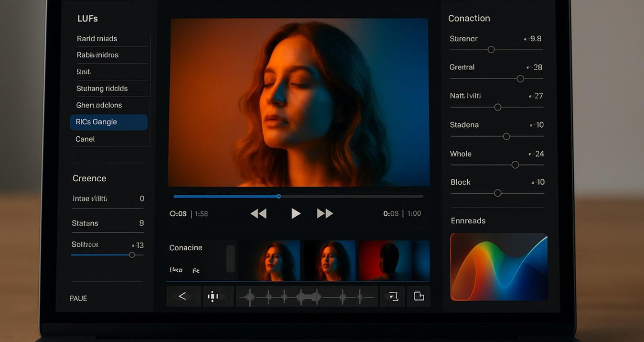The width and height of the screenshot is (644, 342).
Task: Select Rarid tniads in the LUFs list
Action: click(x=97, y=39)
